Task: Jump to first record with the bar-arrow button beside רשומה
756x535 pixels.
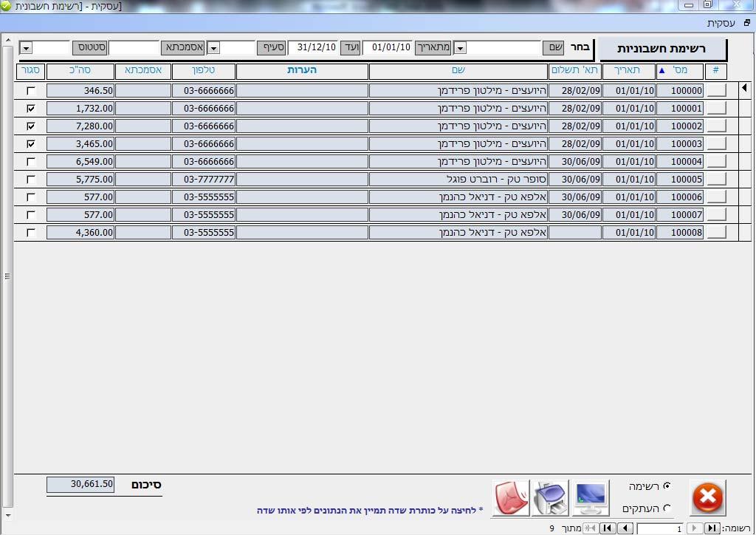Action: click(x=712, y=528)
